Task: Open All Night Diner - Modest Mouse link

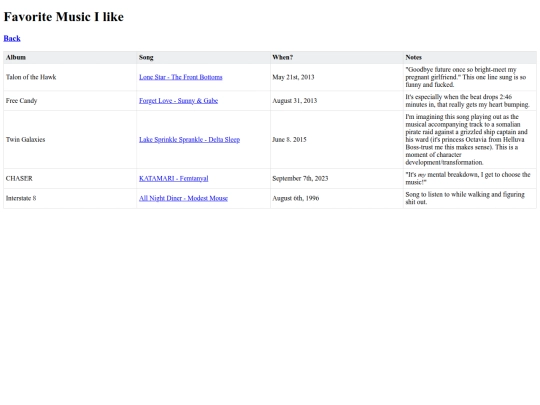Action: (183, 198)
